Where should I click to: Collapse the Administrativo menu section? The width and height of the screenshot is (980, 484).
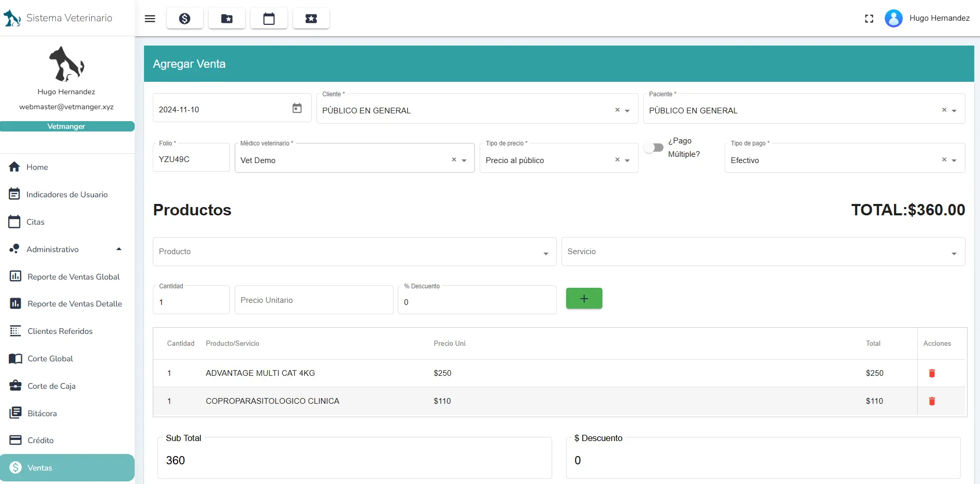(67, 250)
